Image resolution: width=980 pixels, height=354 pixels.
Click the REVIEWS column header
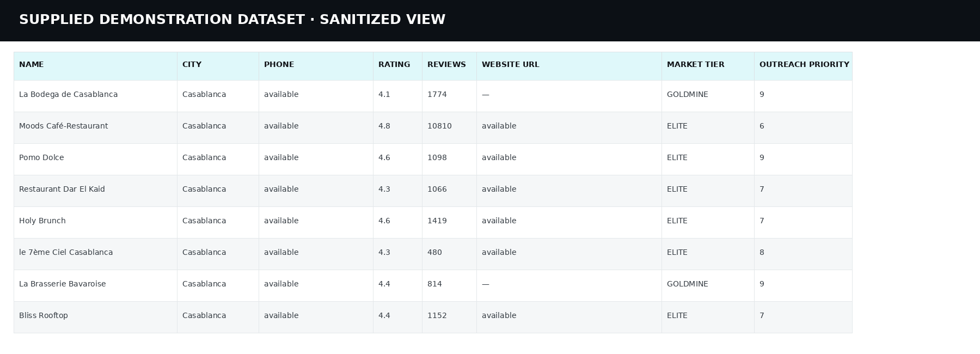coord(449,66)
